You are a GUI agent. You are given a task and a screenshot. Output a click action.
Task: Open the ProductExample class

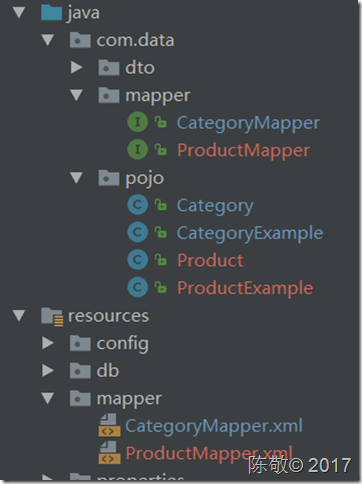point(245,288)
